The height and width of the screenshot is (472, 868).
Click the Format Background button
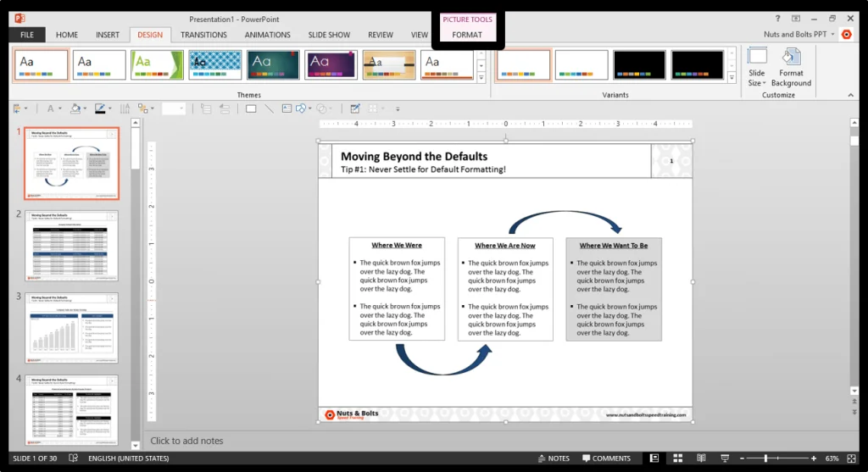[791, 68]
